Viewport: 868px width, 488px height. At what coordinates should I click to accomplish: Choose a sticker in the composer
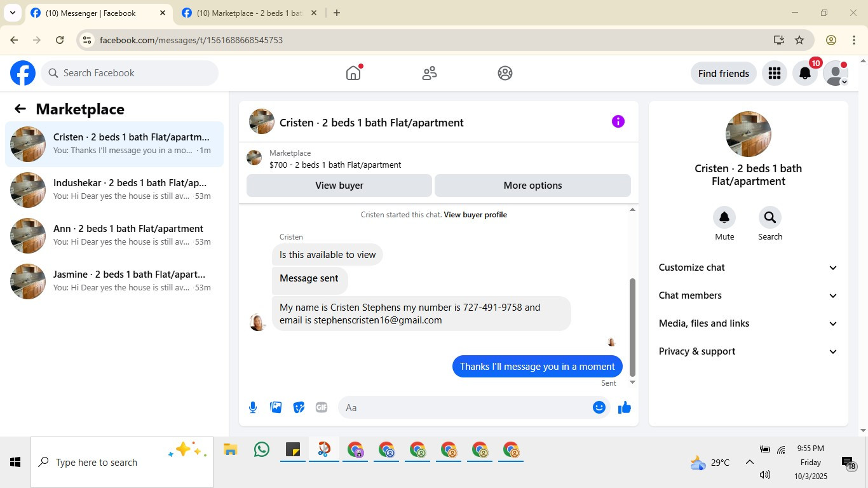tap(299, 407)
